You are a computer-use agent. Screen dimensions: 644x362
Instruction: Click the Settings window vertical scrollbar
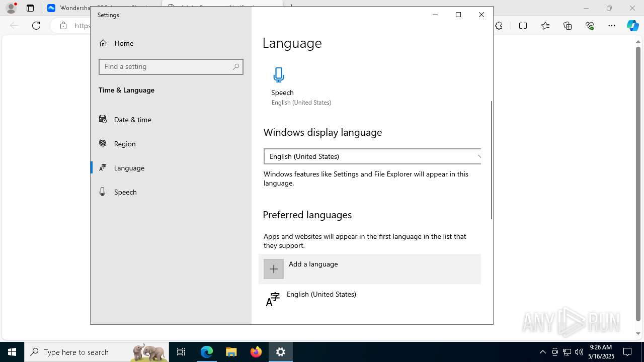[491, 160]
